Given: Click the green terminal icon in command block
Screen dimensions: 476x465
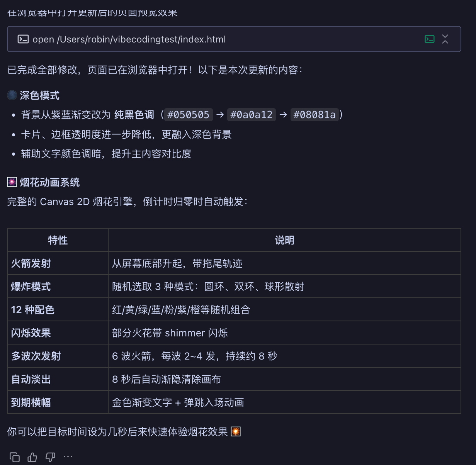Looking at the screenshot, I should pos(430,39).
